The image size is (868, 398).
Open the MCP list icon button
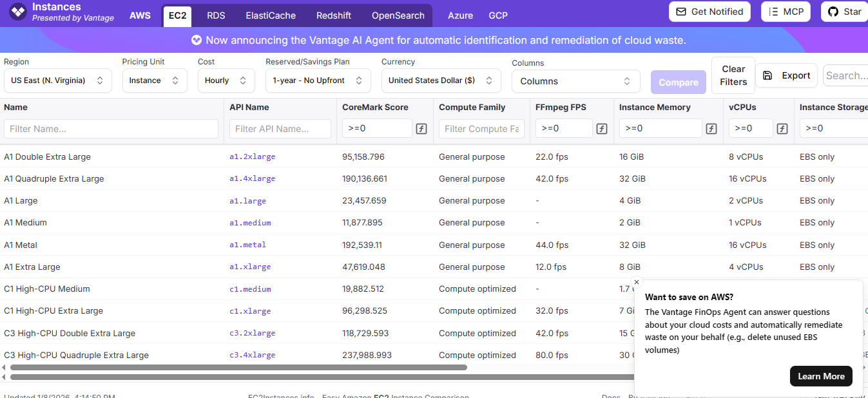point(773,12)
